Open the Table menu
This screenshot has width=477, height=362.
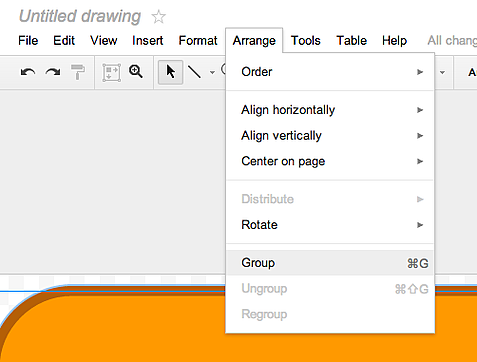coord(352,41)
